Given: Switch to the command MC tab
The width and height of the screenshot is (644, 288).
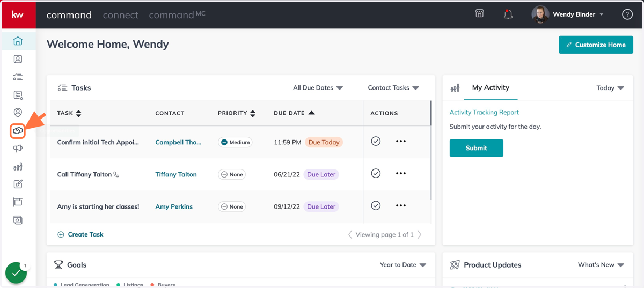Looking at the screenshot, I should tap(177, 14).
